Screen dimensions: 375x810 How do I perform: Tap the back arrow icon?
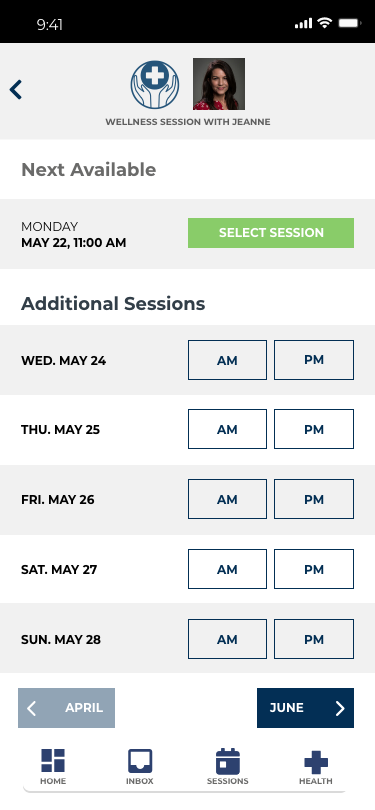[16, 89]
